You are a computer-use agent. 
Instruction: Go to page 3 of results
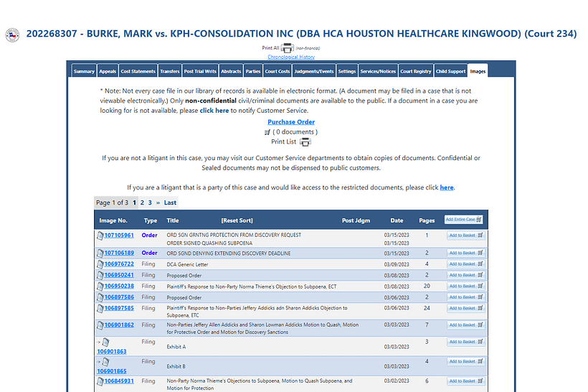[x=150, y=202]
